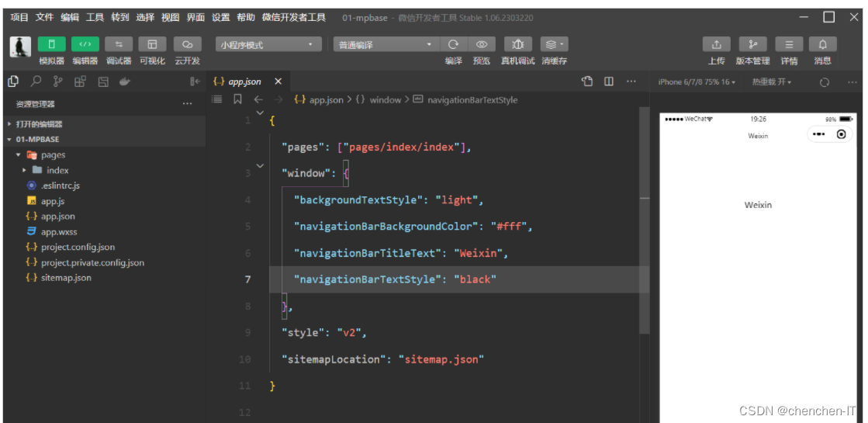Image resolution: width=868 pixels, height=423 pixels.
Task: Click the compile (编译) refresh icon
Action: pyautogui.click(x=453, y=44)
